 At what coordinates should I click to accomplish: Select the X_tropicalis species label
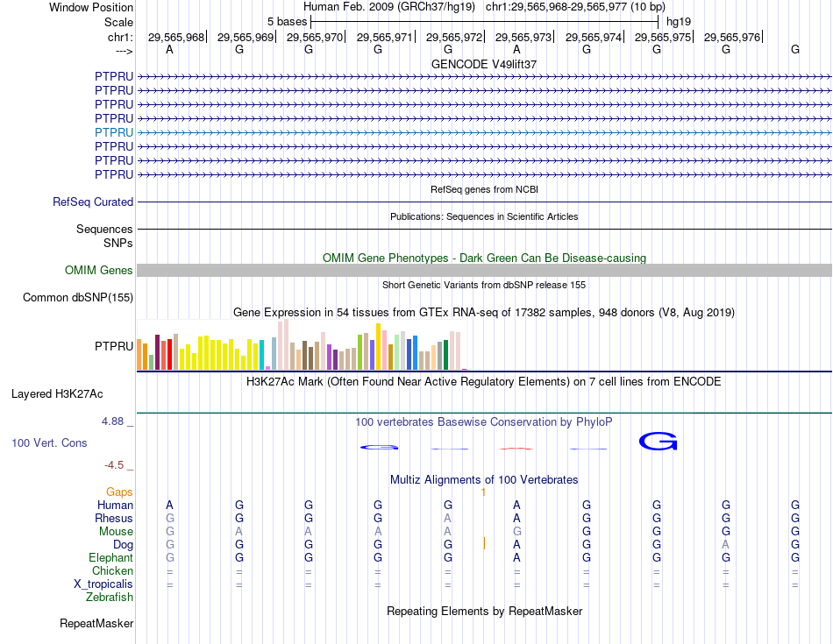103,584
